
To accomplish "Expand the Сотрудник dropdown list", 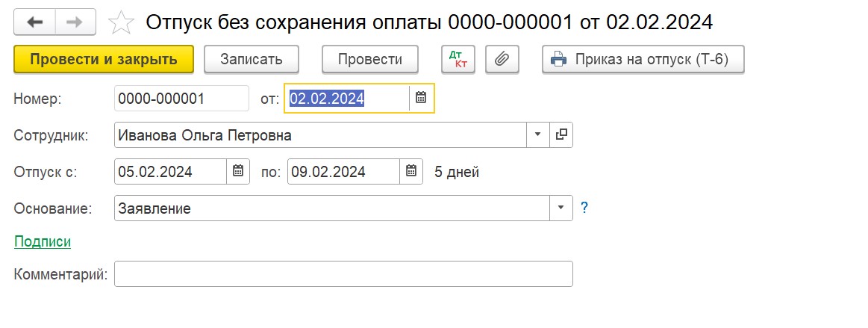I will pyautogui.click(x=537, y=134).
